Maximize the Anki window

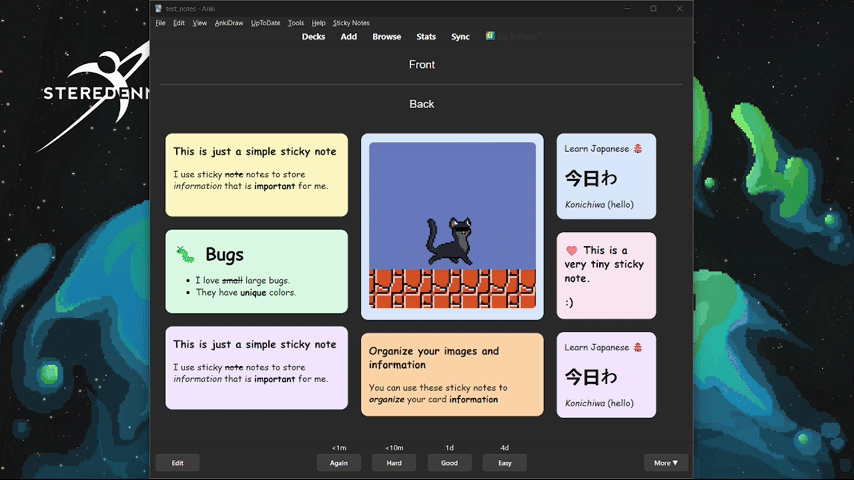click(653, 9)
